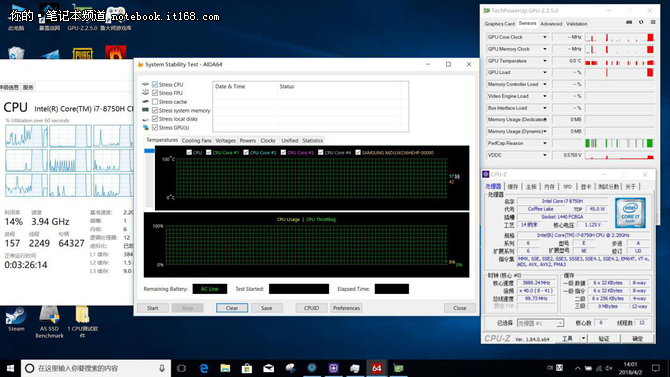Click the CPU-Z 验证 button

pyautogui.click(x=603, y=339)
